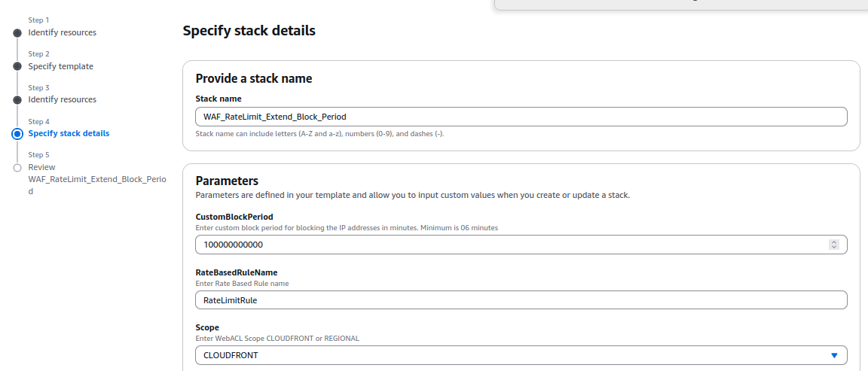
Task: Go to Step 5 Review WAF_RateLimit_Extend_Block_Period
Action: (97, 179)
